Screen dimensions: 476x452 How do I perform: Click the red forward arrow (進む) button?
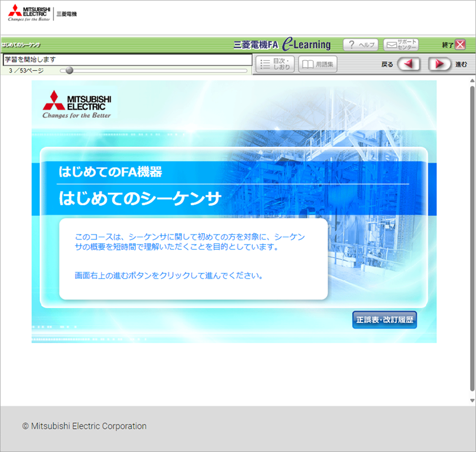pos(440,64)
